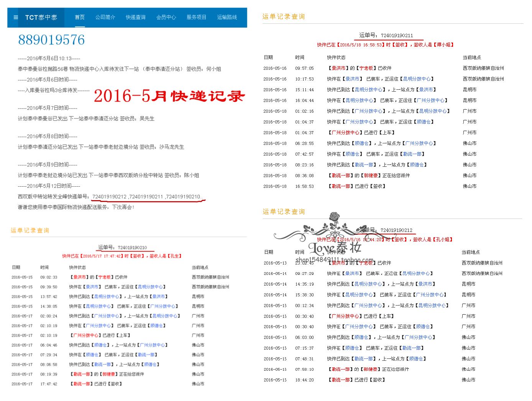
Task: Select the title '运单号: 724019190210'
Action: click(122, 248)
